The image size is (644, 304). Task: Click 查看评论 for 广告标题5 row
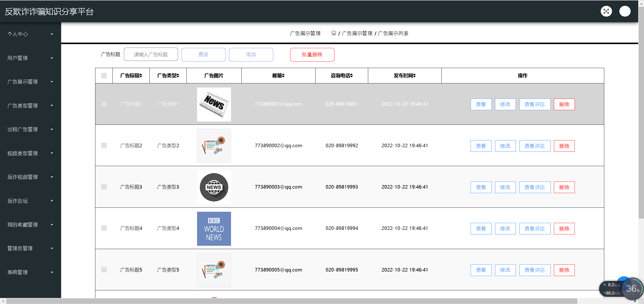535,270
